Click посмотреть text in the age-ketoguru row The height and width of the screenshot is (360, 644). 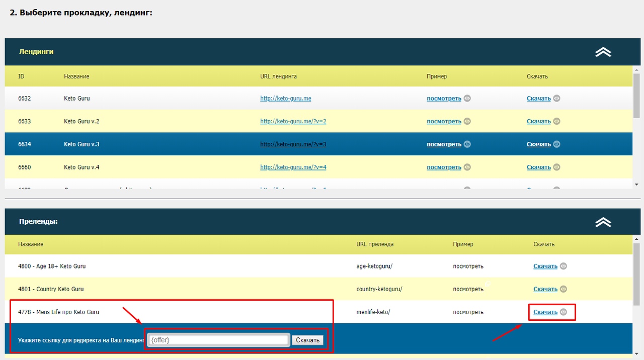(x=468, y=266)
